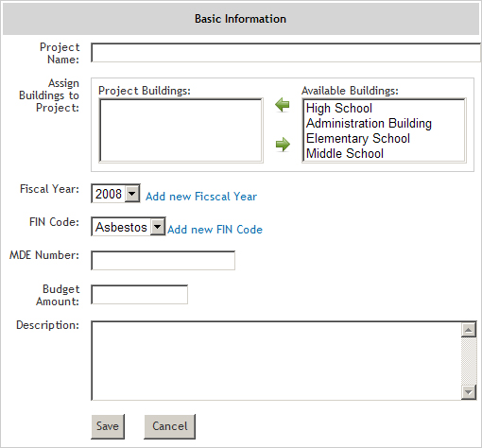Select Middle School in Available Buildings
The width and height of the screenshot is (482, 448).
(x=345, y=153)
